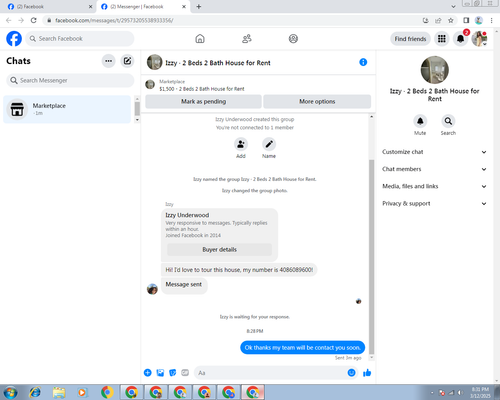Click the conversation scrollbar
Image resolution: width=500 pixels, height=400 pixels.
[372, 257]
